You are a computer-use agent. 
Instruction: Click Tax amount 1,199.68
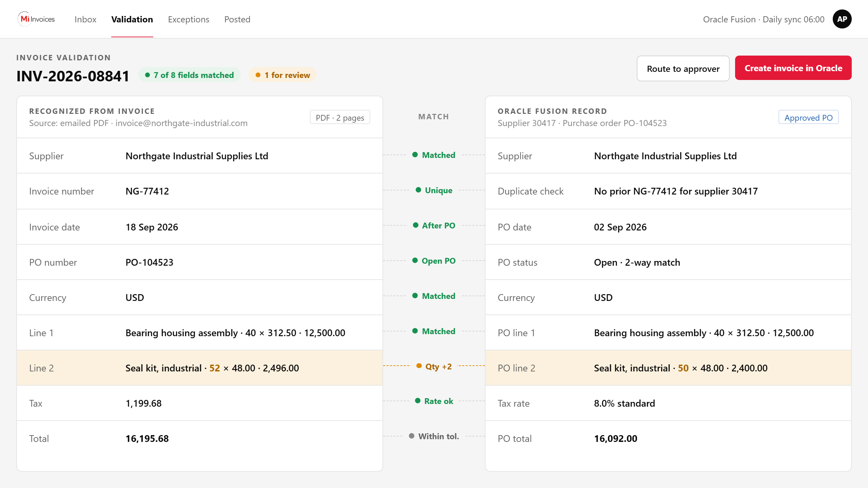(143, 403)
